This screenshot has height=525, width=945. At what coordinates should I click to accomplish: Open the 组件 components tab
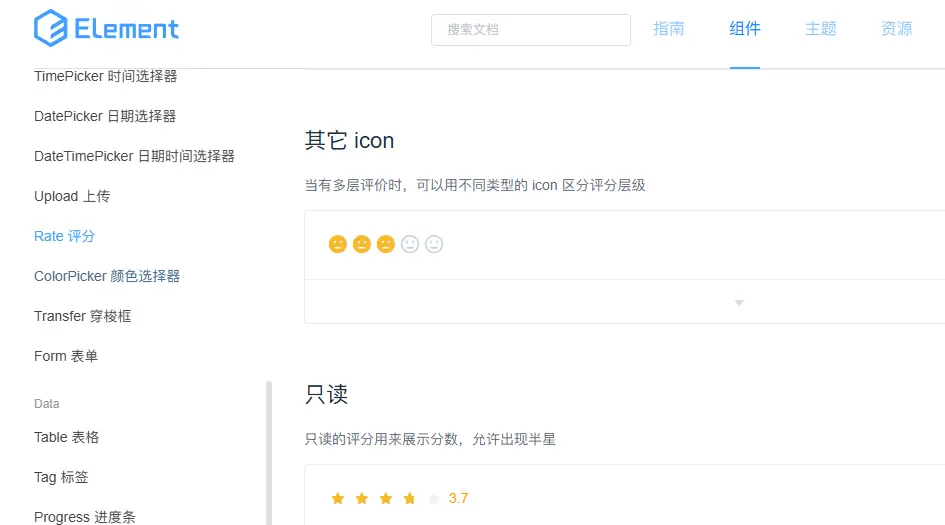click(745, 29)
